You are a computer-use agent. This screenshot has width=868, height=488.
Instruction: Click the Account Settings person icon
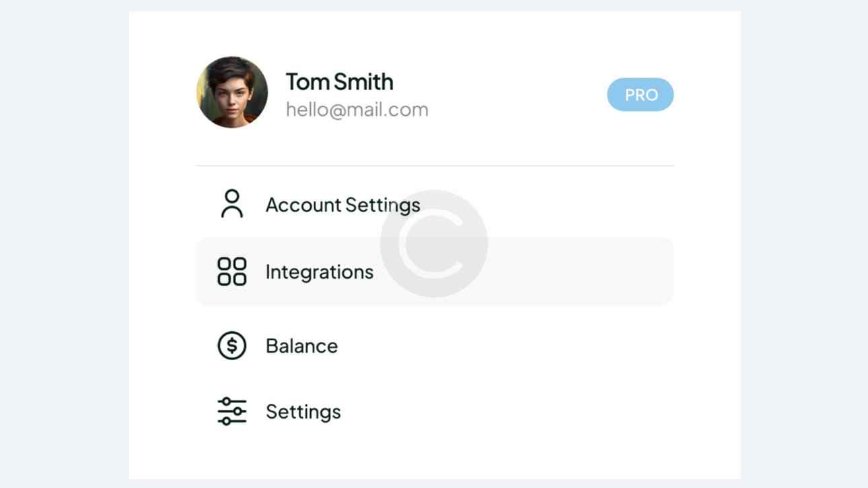pos(232,204)
